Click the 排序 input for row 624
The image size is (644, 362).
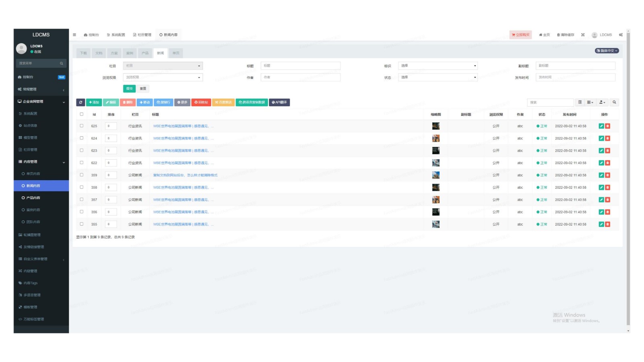tap(111, 138)
